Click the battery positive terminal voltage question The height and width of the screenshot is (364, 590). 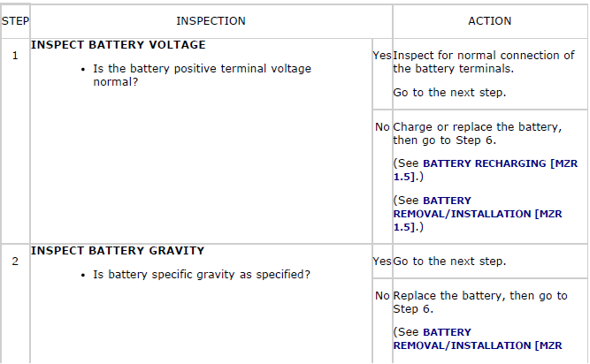[202, 75]
